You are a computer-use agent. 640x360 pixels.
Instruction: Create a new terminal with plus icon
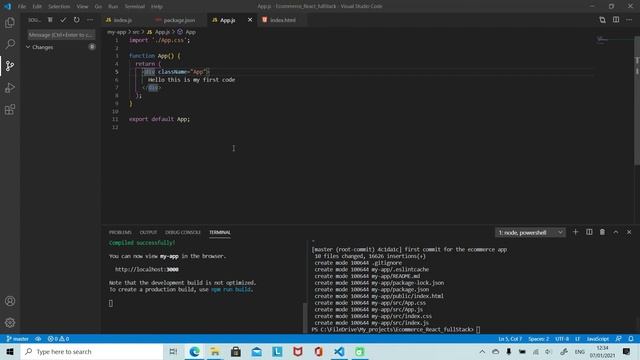[576, 232]
